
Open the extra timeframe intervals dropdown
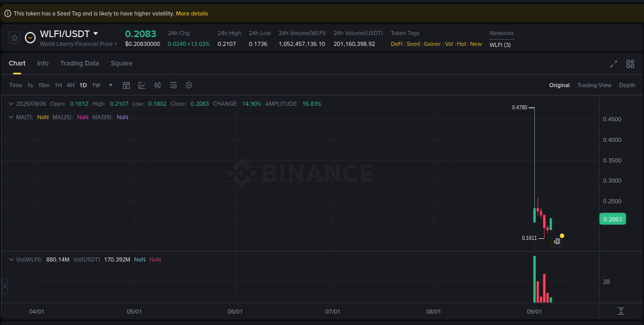click(110, 85)
